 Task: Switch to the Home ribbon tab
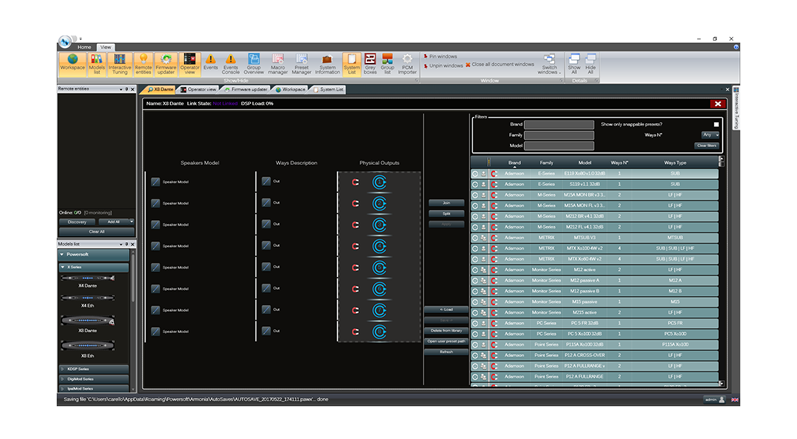pos(84,47)
